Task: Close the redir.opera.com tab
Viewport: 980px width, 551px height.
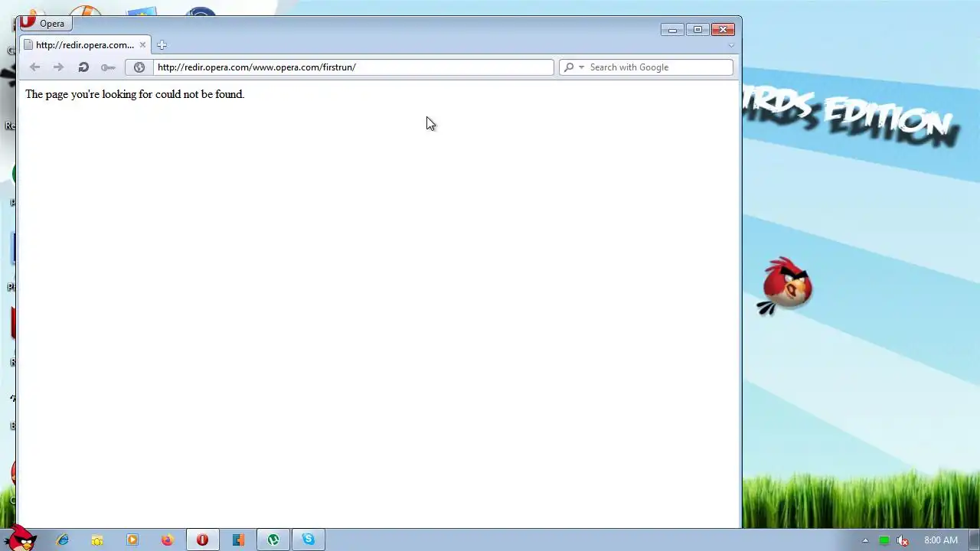Action: (x=142, y=45)
